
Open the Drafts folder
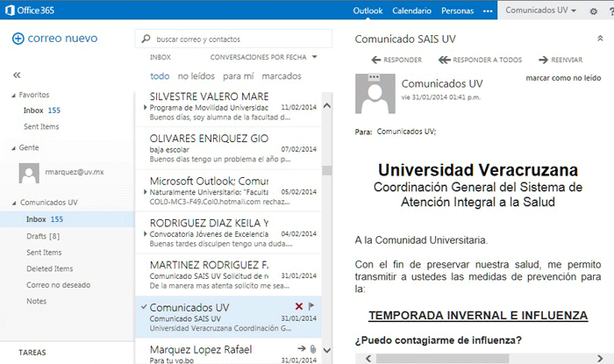(42, 236)
